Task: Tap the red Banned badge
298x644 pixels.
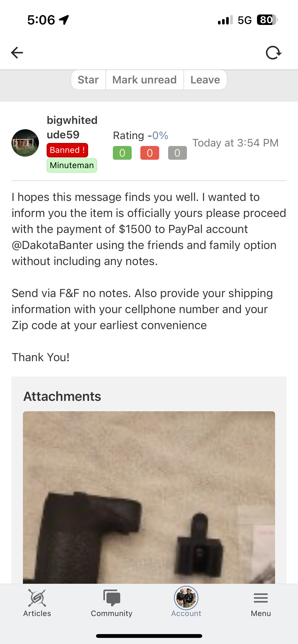Action: click(67, 150)
